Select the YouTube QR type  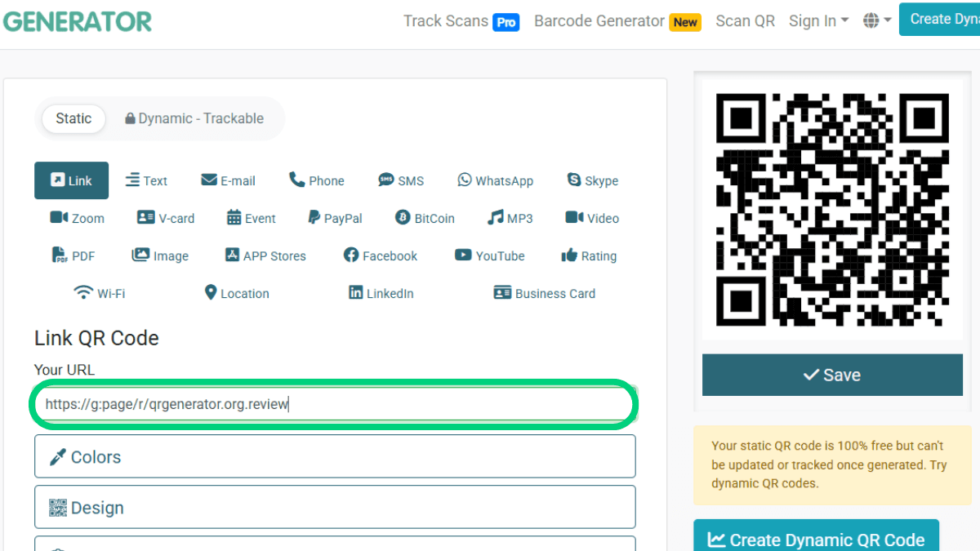point(490,256)
